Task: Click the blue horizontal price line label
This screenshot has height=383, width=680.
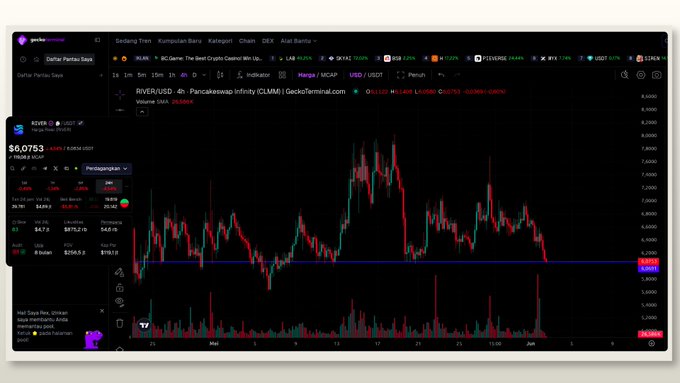Action: (x=648, y=269)
